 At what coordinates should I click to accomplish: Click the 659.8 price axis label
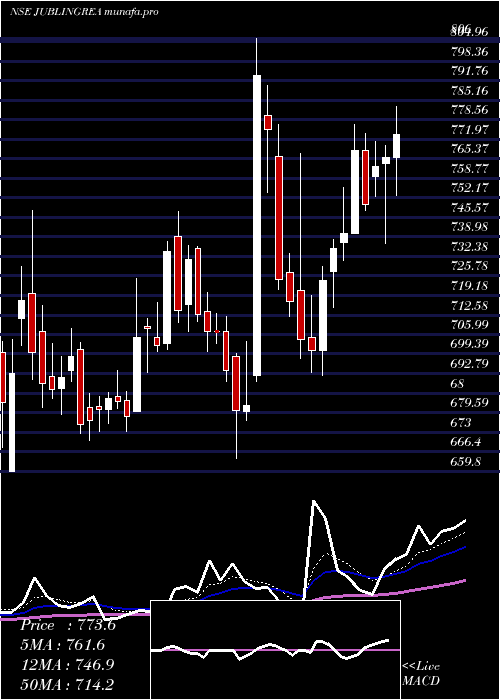pos(465,461)
